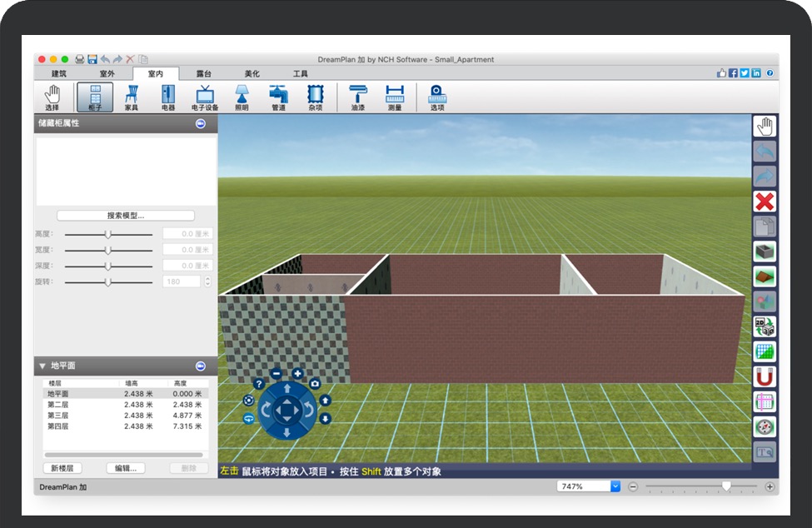
Task: Toggle the 2D/3D view mode icon
Action: point(764,326)
